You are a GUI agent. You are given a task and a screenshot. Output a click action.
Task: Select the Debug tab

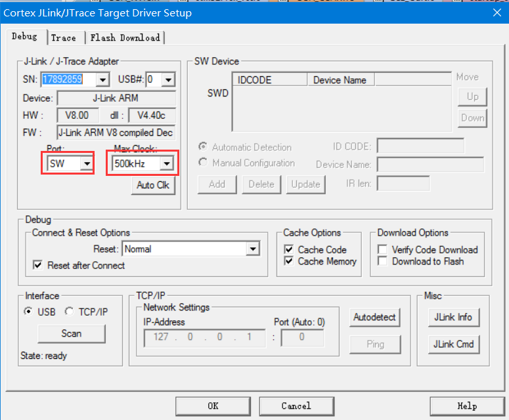(24, 36)
